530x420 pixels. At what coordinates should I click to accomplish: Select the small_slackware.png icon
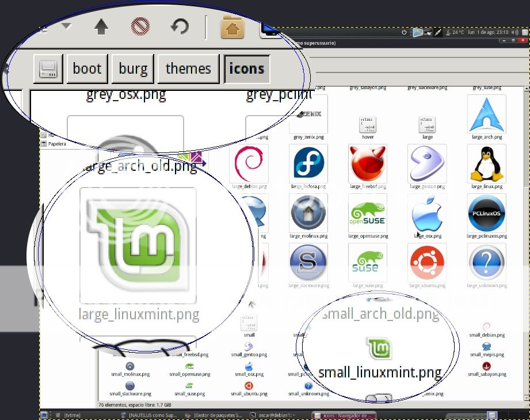pos(130,385)
